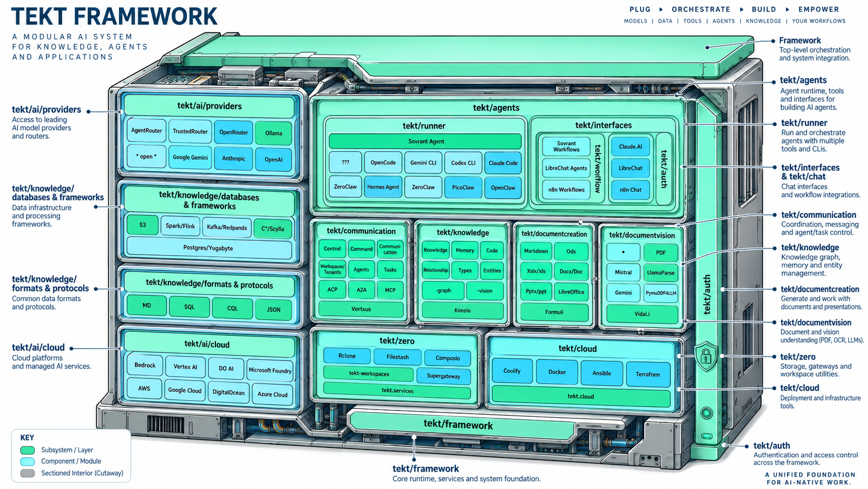Click the green Subsystem / Layer key swatch
Image resolution: width=868 pixels, height=489 pixels.
(28, 450)
